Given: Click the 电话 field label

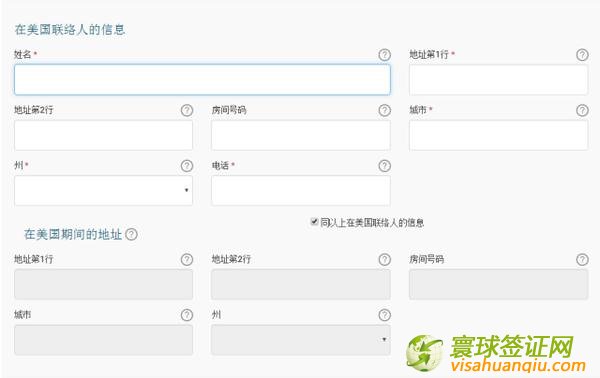Looking at the screenshot, I should [220, 165].
